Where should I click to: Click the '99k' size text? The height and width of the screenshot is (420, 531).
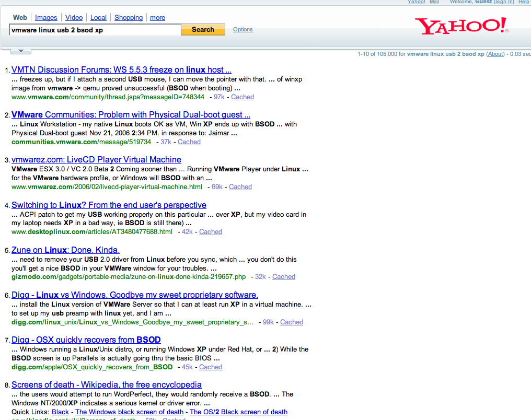(x=268, y=322)
